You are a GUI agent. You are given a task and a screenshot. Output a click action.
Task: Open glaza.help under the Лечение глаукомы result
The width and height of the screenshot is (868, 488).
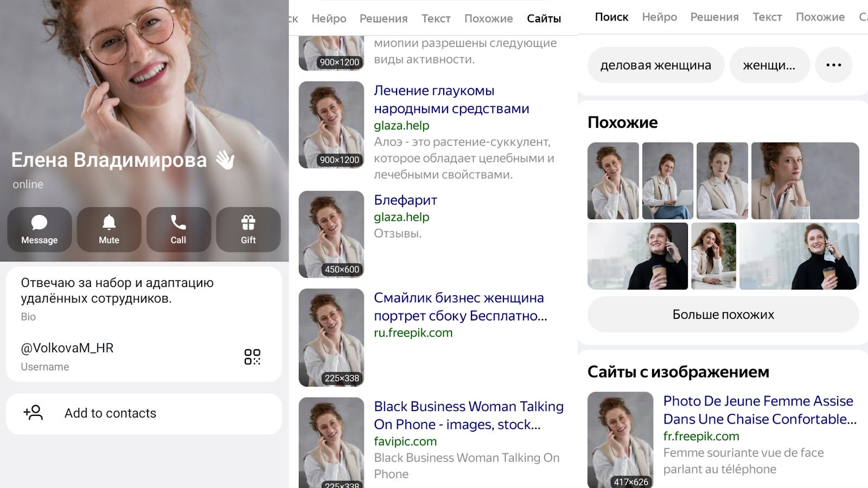coord(401,125)
